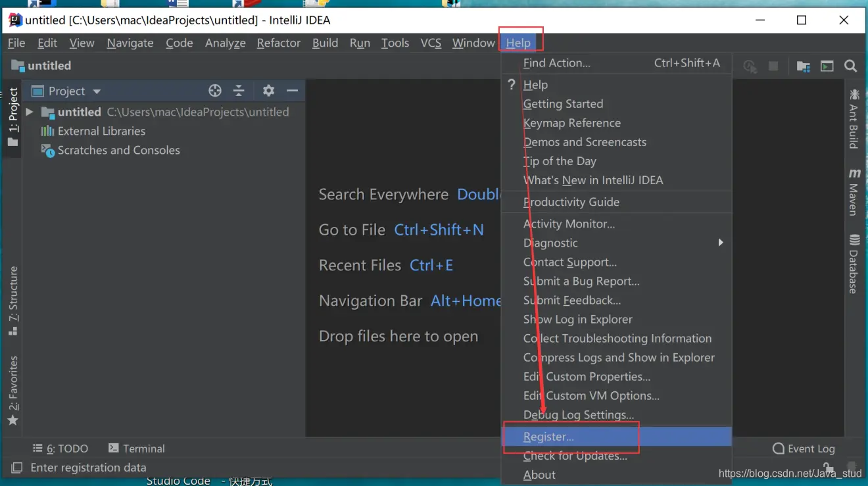The width and height of the screenshot is (868, 486).
Task: Choose Find Action from Help menu
Action: 617,63
